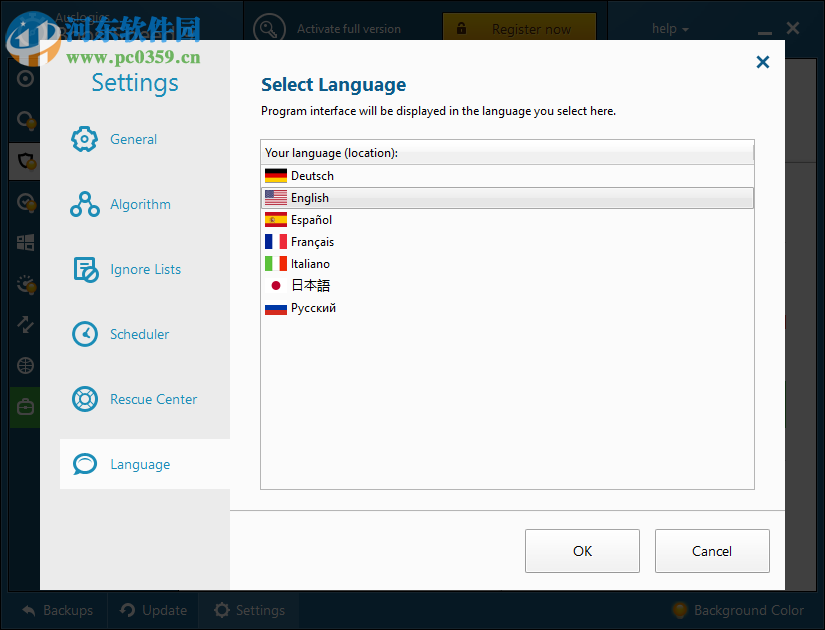825x630 pixels.
Task: Choose Français from the language list
Action: (507, 242)
